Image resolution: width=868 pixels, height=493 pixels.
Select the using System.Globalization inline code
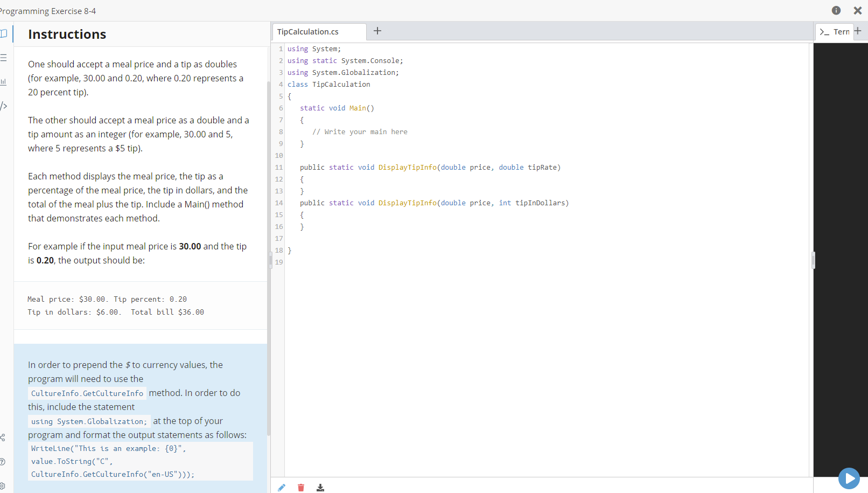(x=88, y=421)
